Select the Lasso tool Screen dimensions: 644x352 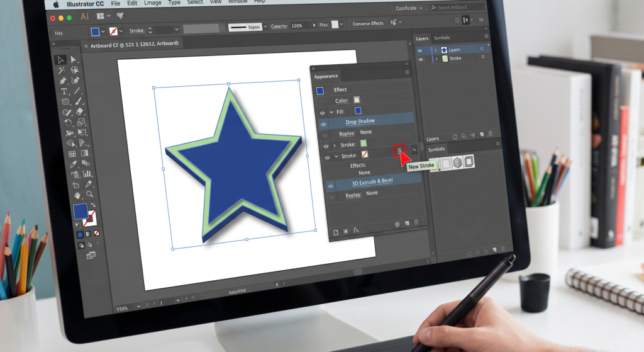(74, 71)
